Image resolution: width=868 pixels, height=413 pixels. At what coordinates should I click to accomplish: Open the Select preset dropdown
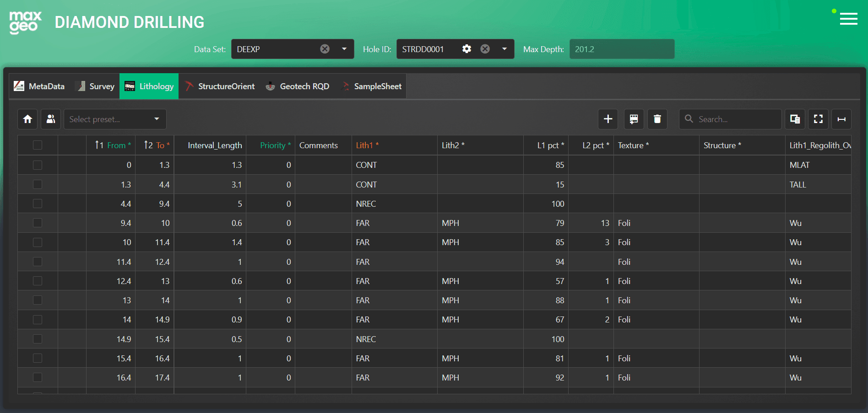115,119
